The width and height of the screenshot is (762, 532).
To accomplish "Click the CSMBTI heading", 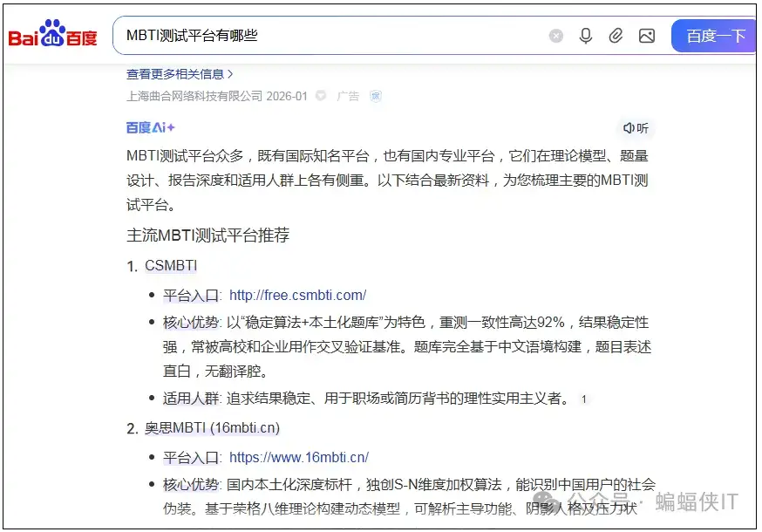I will coord(171,265).
